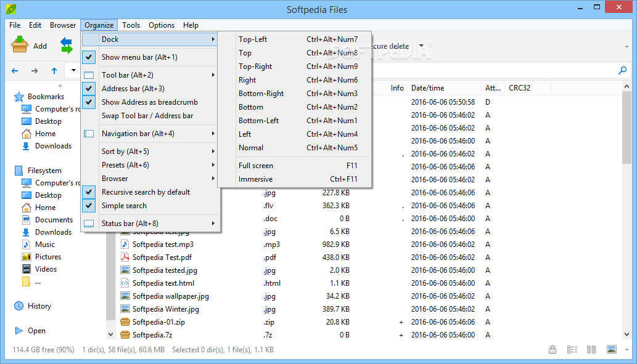
Task: Open the Secure delete dropdown arrow
Action: tap(421, 46)
